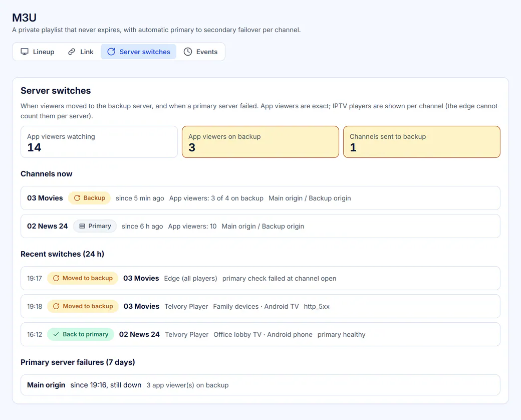Click the refresh icon on Server switches tab
This screenshot has width=521, height=420.
pyautogui.click(x=111, y=52)
